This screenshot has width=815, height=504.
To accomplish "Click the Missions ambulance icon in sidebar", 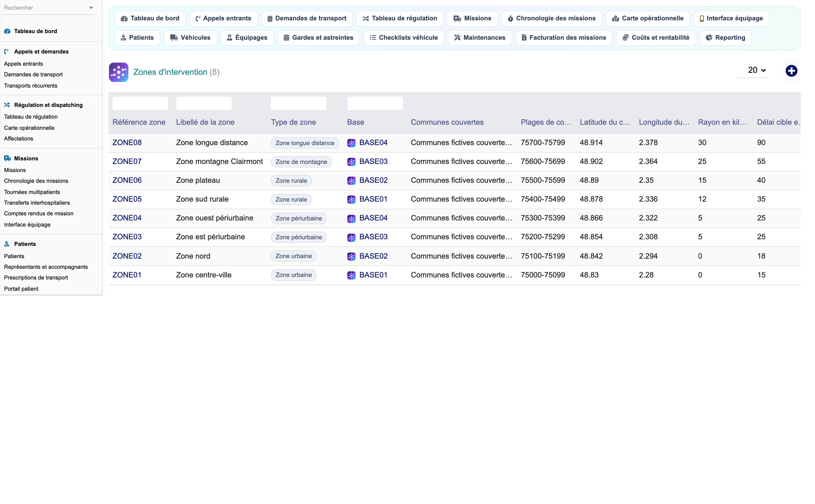I will [x=7, y=158].
